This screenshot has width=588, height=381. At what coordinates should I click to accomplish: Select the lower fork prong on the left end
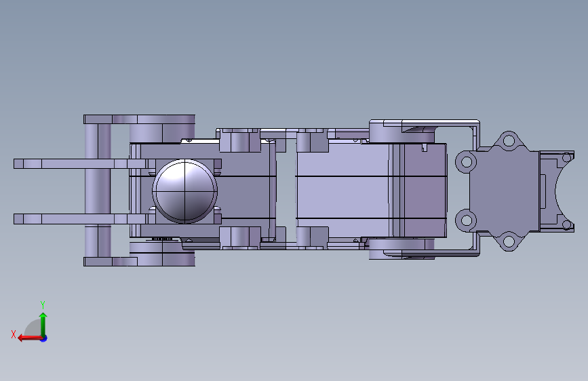80,219
